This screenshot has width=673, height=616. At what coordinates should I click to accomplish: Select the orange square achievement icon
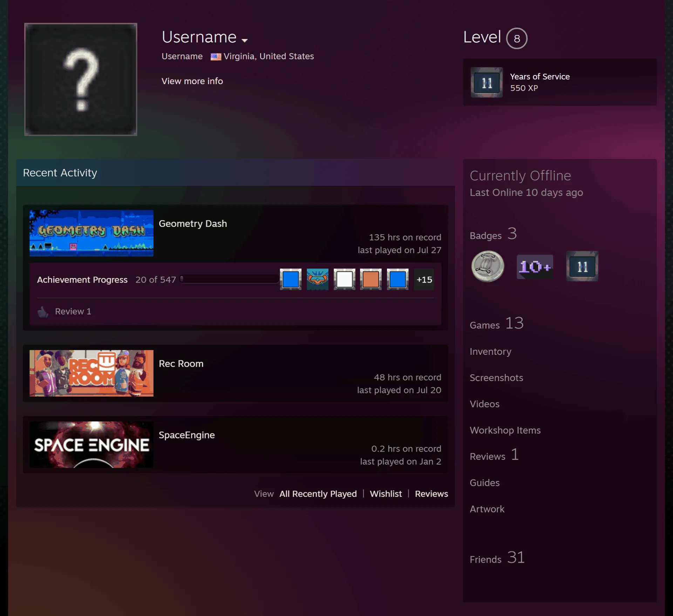click(x=371, y=279)
